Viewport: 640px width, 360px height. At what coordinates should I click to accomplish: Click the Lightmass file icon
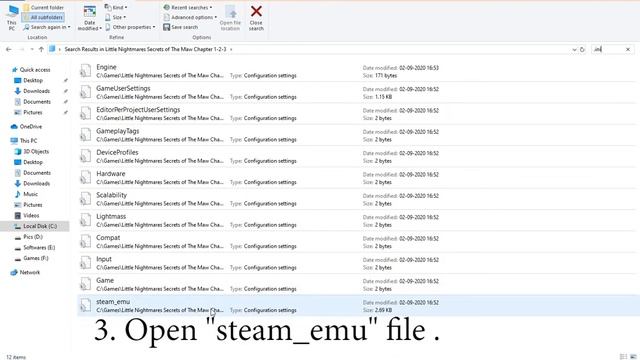pos(85,220)
